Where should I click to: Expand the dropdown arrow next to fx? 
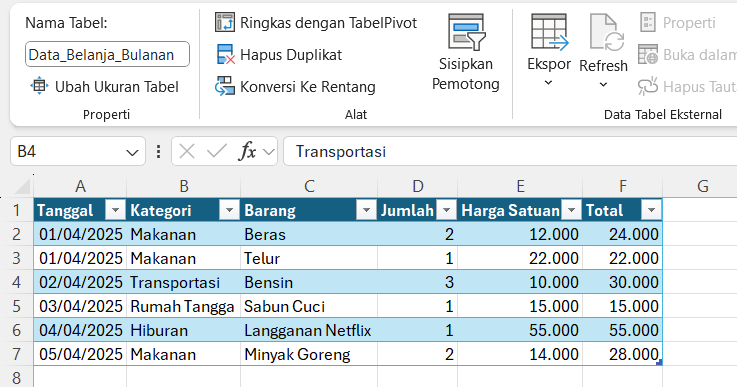click(x=269, y=152)
